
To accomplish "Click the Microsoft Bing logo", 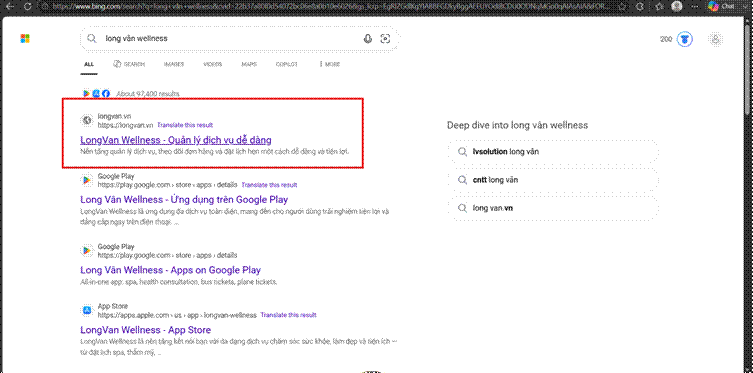I will tap(25, 38).
